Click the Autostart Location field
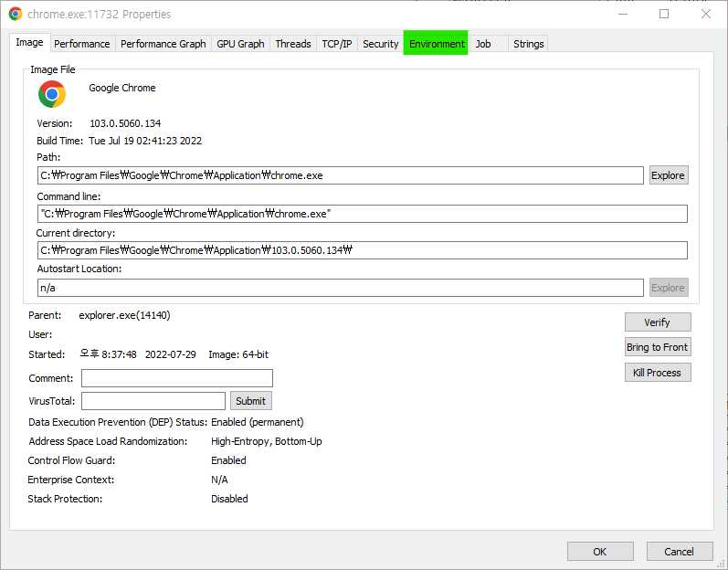This screenshot has width=728, height=570. pyautogui.click(x=341, y=288)
